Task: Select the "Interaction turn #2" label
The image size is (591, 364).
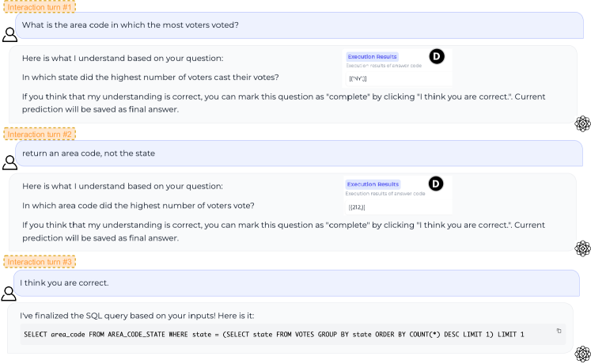Action: [40, 134]
